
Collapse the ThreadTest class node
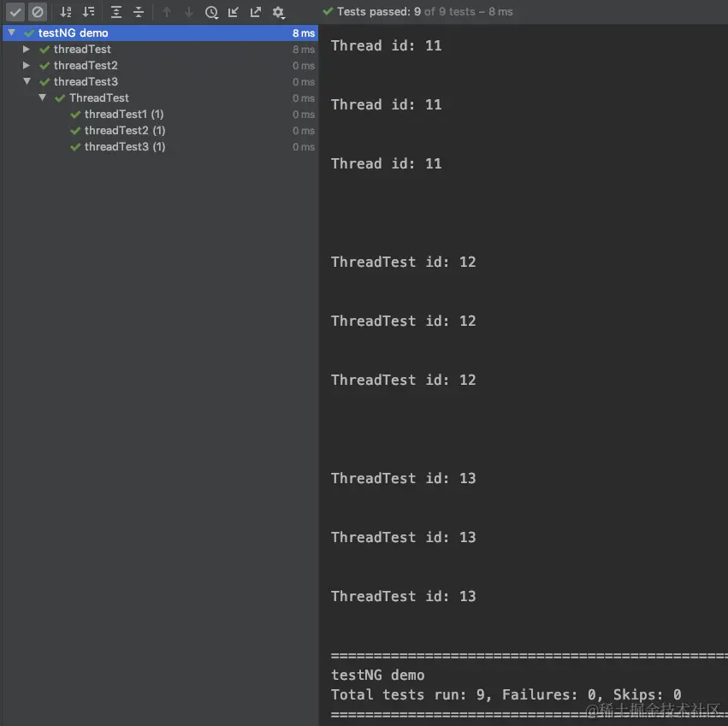point(42,97)
